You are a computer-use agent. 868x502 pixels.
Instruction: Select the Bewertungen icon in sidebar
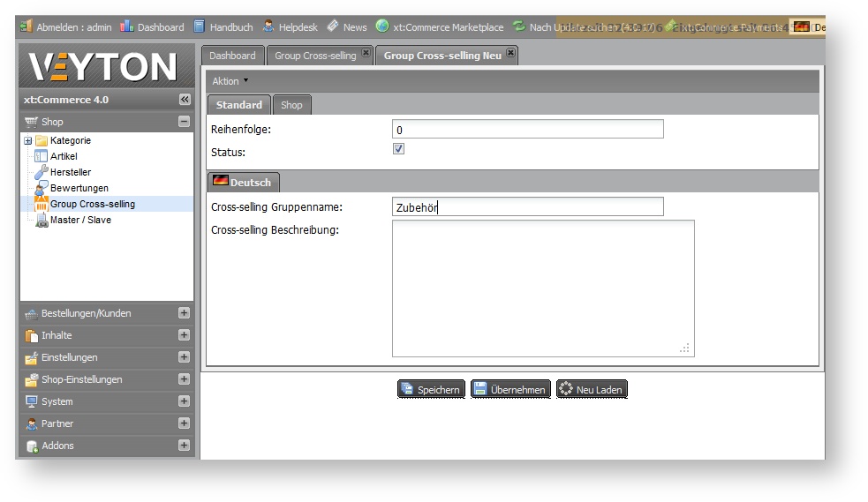coord(42,188)
